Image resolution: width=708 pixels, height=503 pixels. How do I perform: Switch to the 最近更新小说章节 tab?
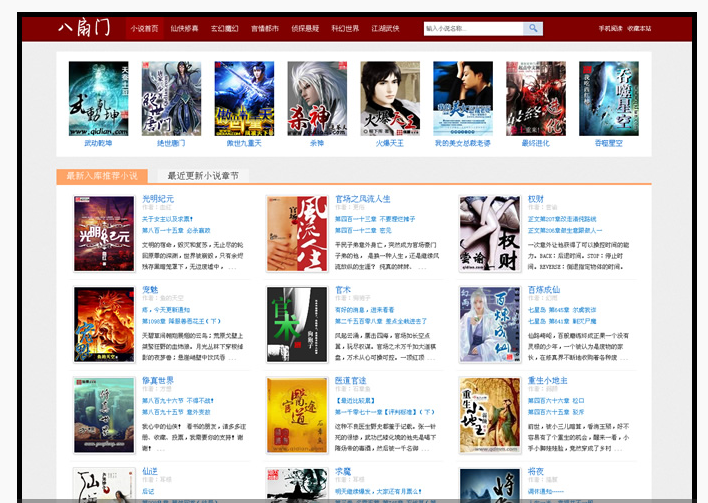(x=203, y=176)
